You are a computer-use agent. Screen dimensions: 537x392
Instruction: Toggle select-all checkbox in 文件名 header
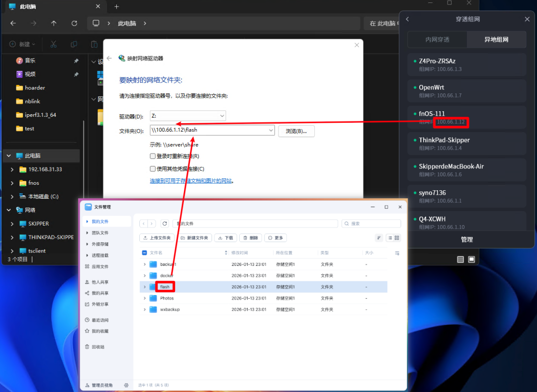[144, 253]
